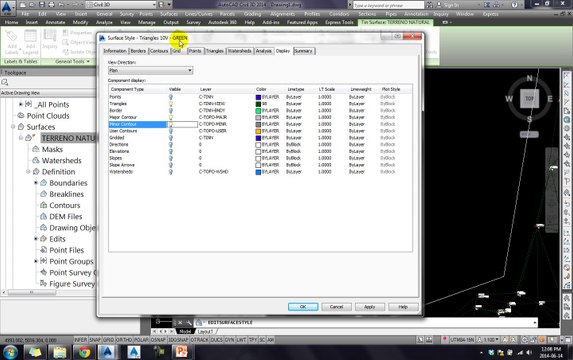Toggle the Points visibility lightbulb
The height and width of the screenshot is (360, 573).
[x=170, y=97]
